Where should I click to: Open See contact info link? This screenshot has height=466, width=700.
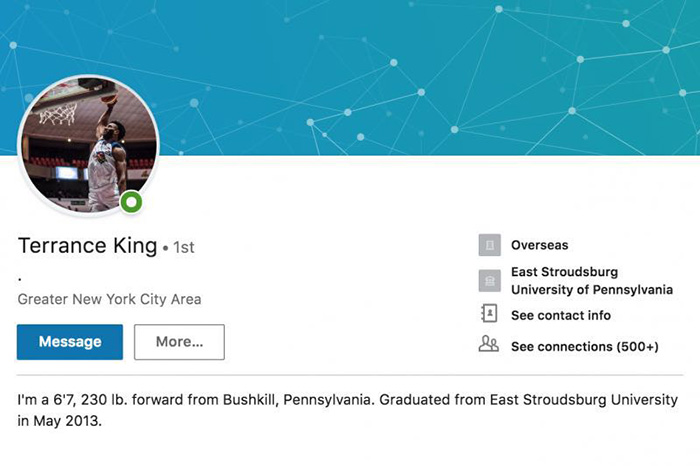pyautogui.click(x=560, y=315)
